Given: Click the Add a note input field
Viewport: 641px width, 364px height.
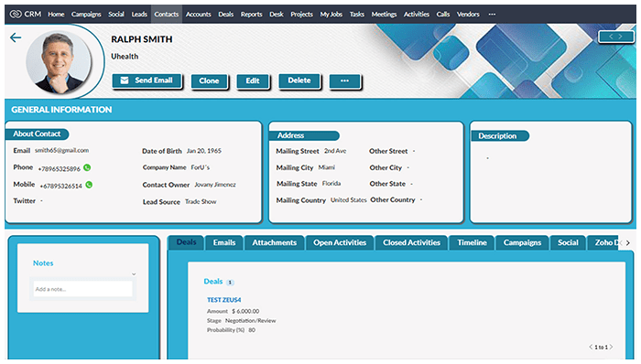Looking at the screenshot, I should click(82, 289).
